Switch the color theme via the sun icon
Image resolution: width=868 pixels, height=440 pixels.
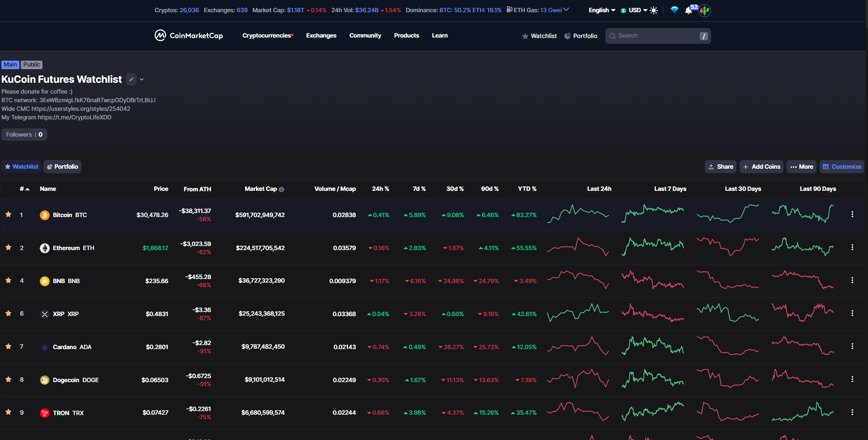click(654, 10)
